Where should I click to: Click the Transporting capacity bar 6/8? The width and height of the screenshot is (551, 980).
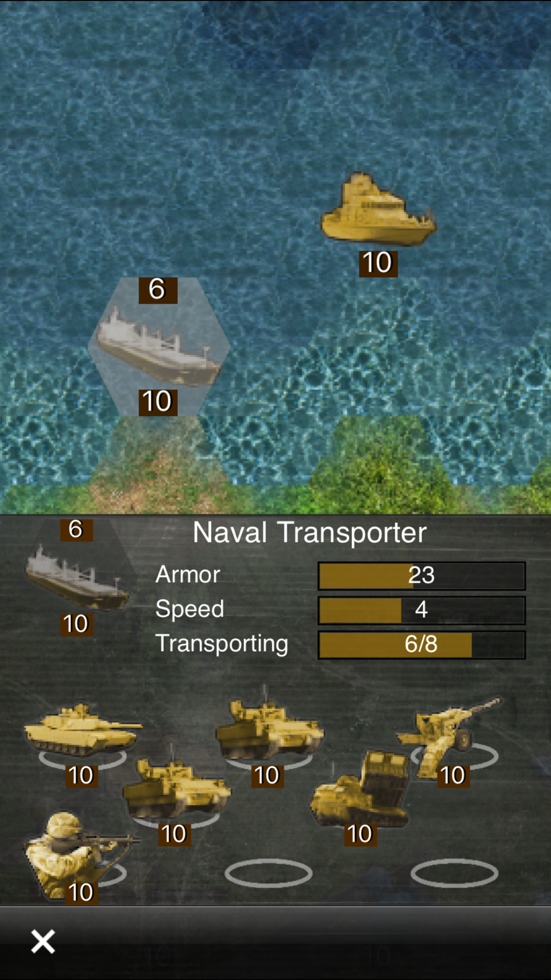coord(422,644)
